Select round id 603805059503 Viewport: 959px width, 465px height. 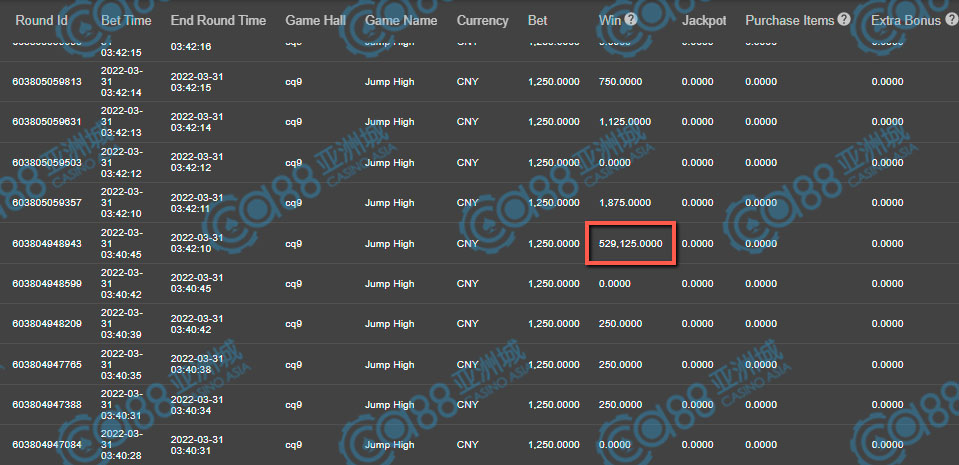tap(47, 163)
